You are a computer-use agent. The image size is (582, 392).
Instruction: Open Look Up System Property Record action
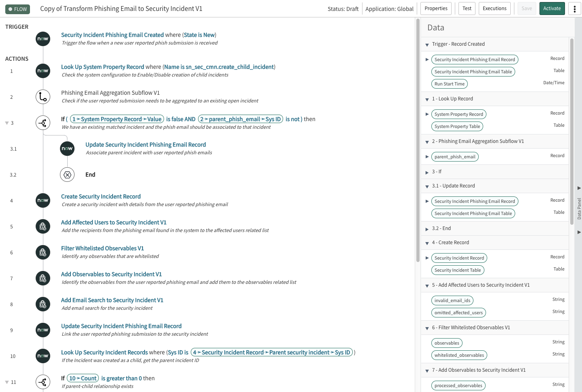click(x=102, y=67)
